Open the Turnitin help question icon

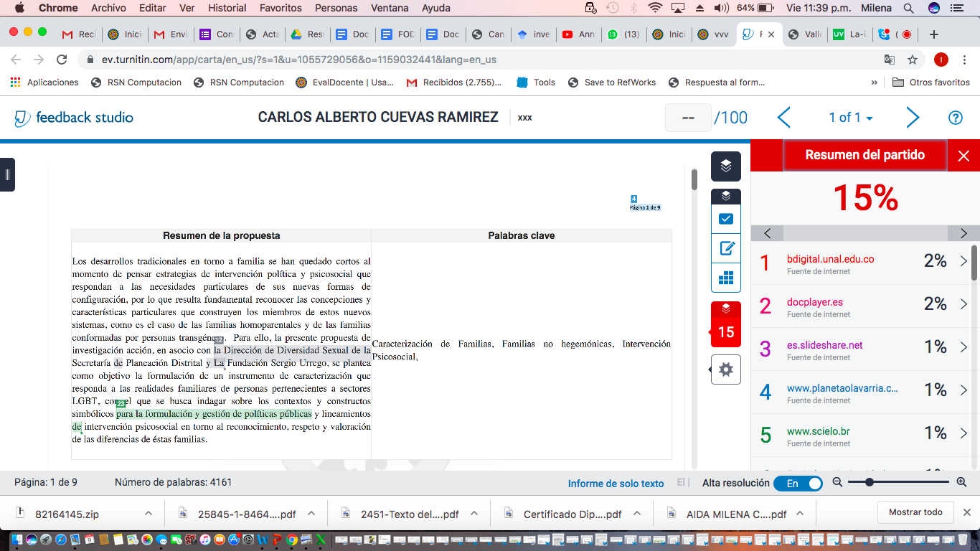[x=955, y=118]
